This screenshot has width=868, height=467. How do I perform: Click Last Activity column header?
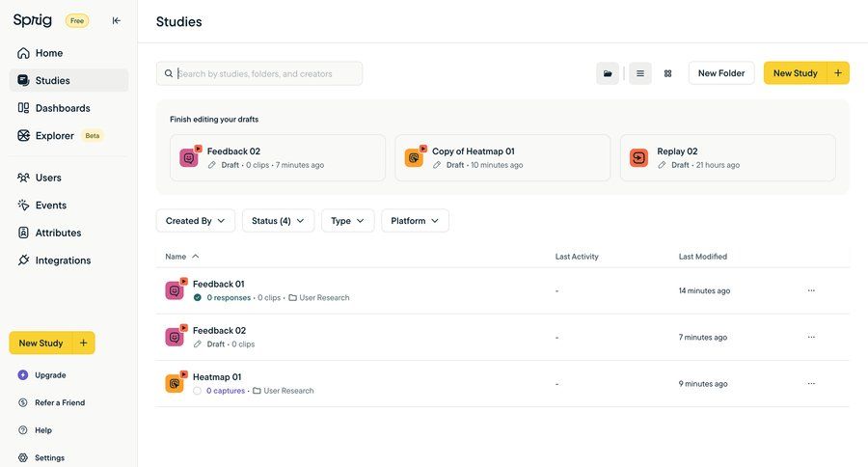click(577, 257)
